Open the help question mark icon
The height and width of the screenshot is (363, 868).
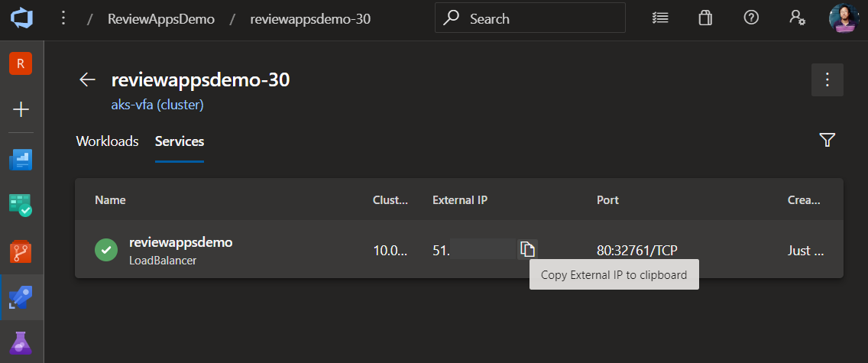(x=750, y=18)
